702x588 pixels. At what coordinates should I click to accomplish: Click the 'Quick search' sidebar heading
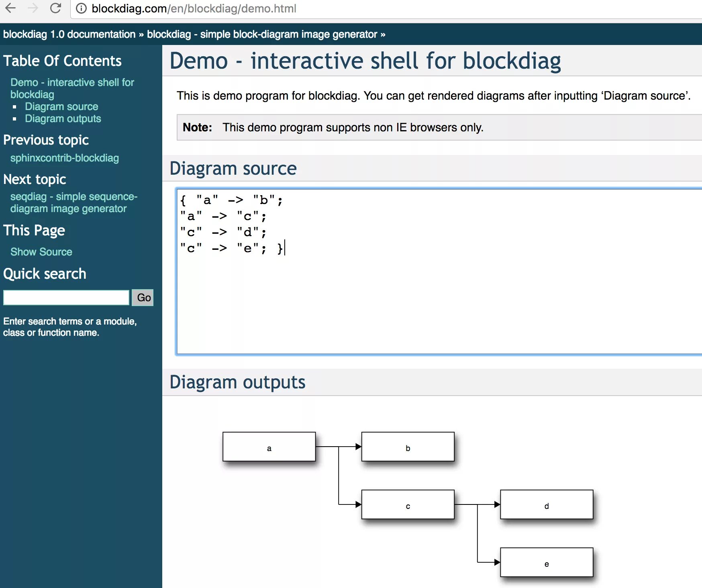click(x=45, y=274)
